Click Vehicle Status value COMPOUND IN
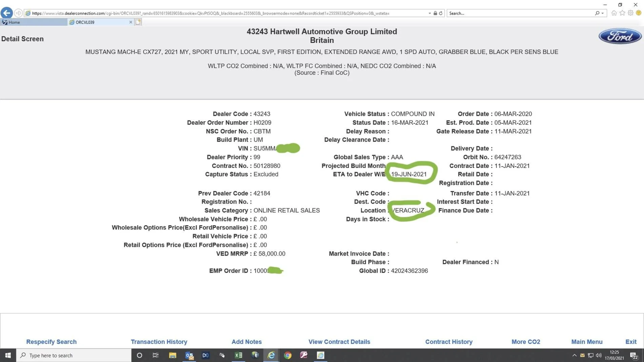The image size is (644, 362). point(412,114)
